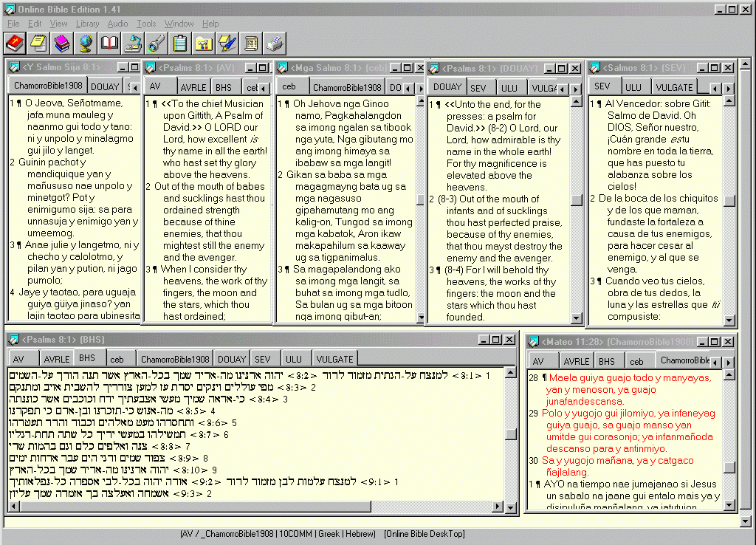
Task: Select VULGATE tab in Salmos (SEV) window
Action: coord(674,87)
